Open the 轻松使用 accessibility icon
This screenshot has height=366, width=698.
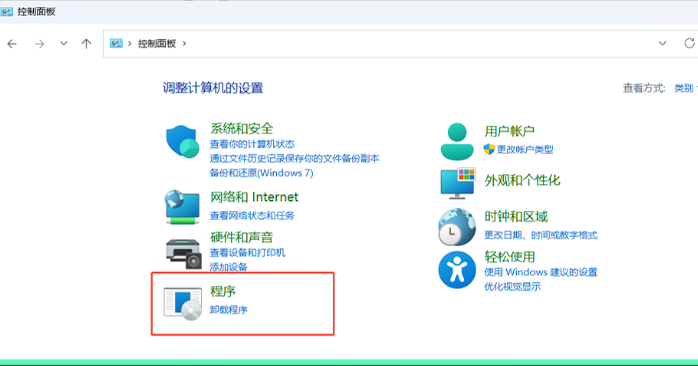pos(457,270)
